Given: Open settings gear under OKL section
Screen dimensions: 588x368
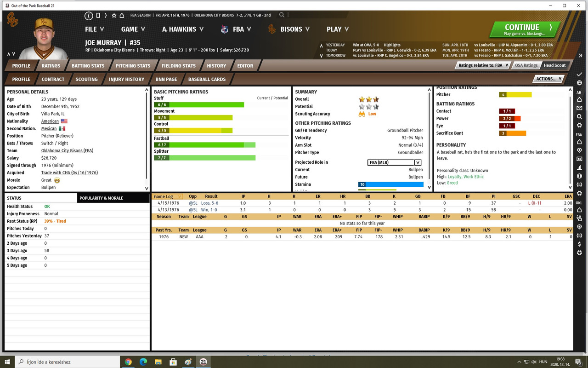Looking at the screenshot, I should (579, 253).
